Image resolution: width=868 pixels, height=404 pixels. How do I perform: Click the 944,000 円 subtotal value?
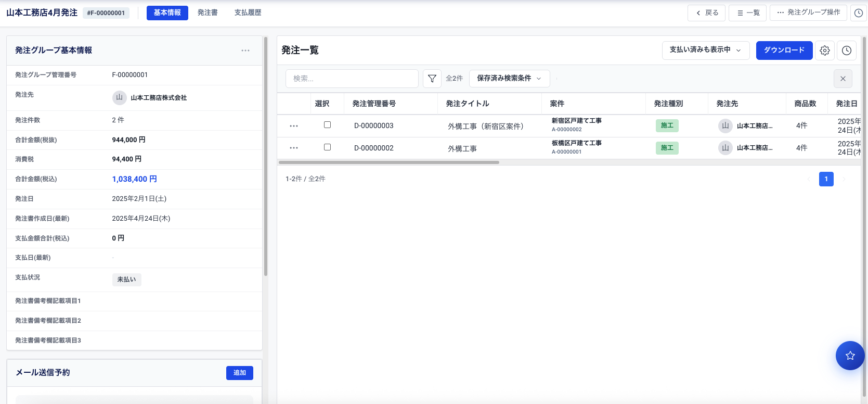tap(129, 140)
